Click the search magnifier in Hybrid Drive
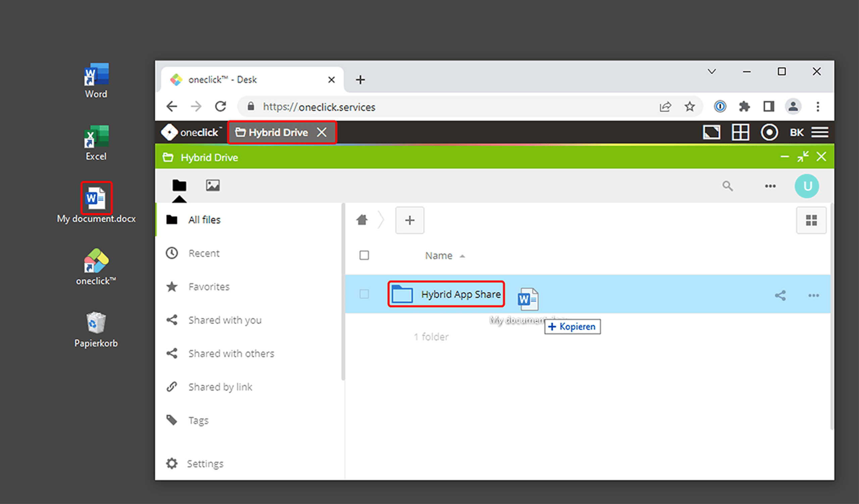Image resolution: width=859 pixels, height=504 pixels. (x=727, y=186)
